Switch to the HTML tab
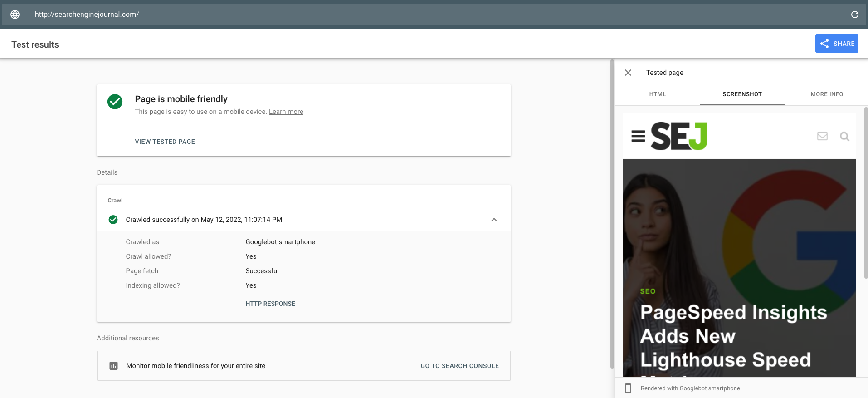The width and height of the screenshot is (868, 398). pyautogui.click(x=657, y=94)
